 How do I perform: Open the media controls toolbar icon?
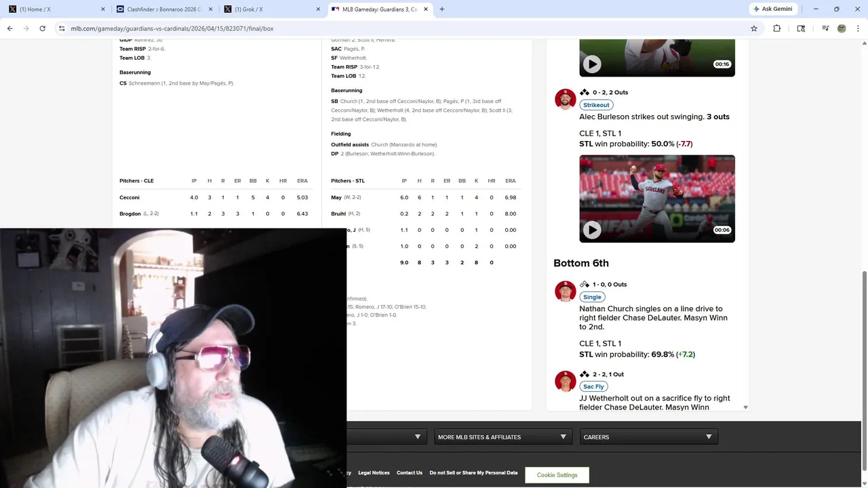pos(825,28)
